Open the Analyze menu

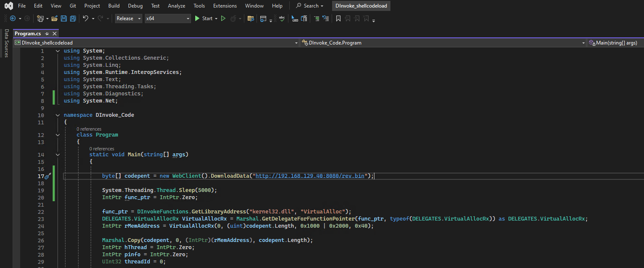point(176,6)
